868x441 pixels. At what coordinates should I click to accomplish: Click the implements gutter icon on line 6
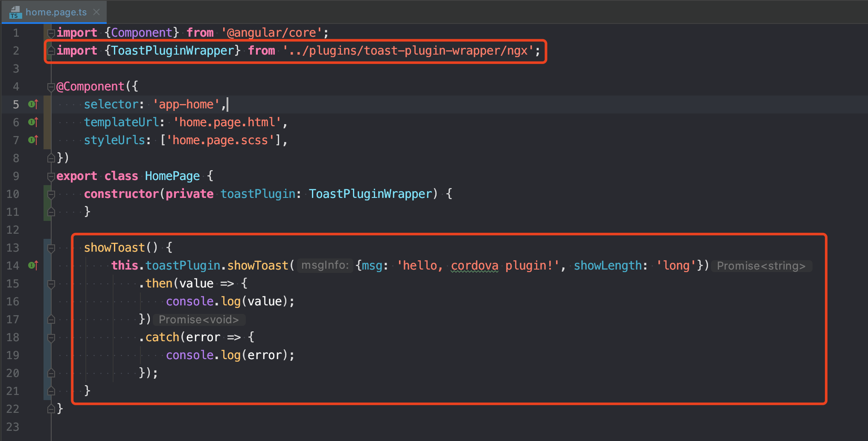(x=33, y=122)
